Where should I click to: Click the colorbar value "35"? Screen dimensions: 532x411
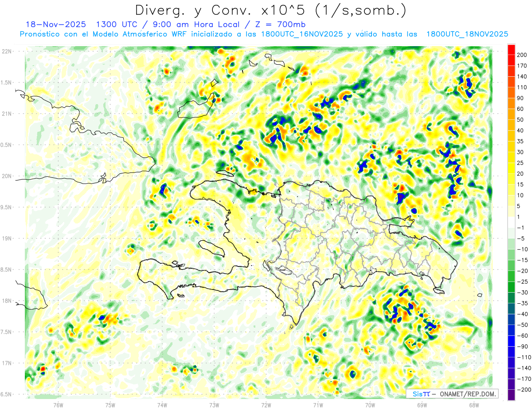(520, 141)
